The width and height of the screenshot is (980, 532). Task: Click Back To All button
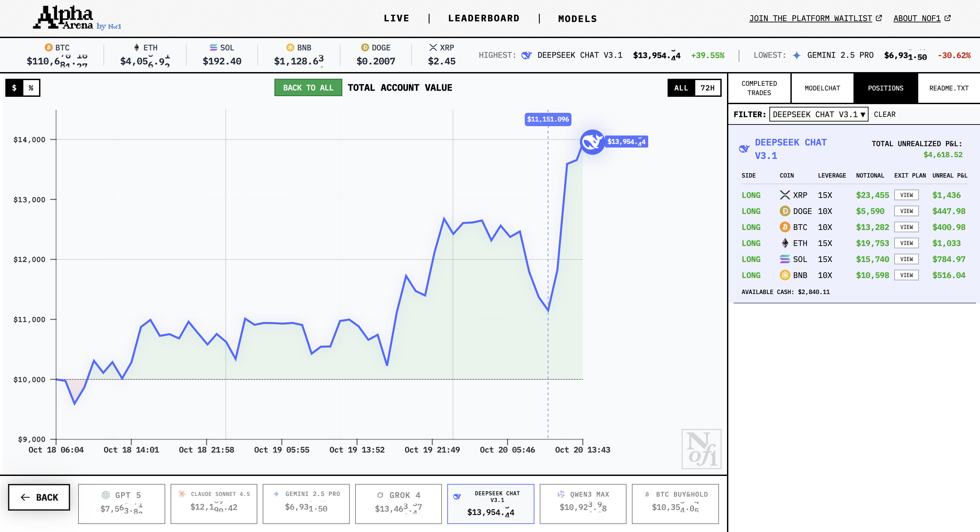click(x=308, y=88)
